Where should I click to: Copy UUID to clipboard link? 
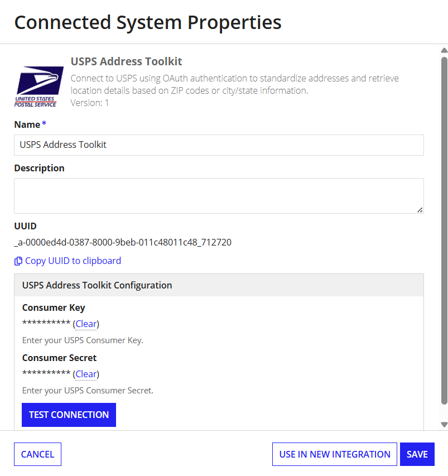click(73, 261)
